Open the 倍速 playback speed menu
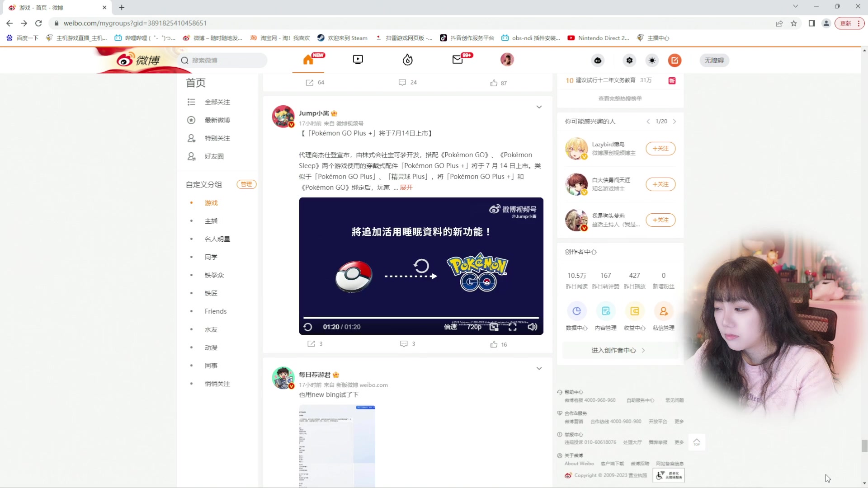Screen dimensions: 868x488 [x=450, y=327]
